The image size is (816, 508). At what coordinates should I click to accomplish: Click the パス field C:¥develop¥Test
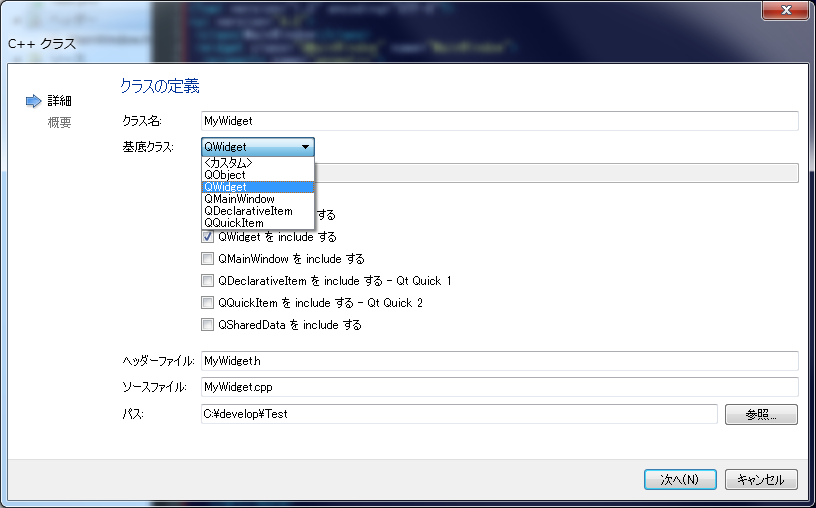[459, 414]
